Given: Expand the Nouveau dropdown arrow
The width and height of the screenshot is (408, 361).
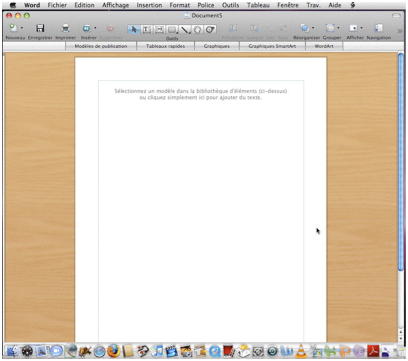Looking at the screenshot, I should 22,28.
